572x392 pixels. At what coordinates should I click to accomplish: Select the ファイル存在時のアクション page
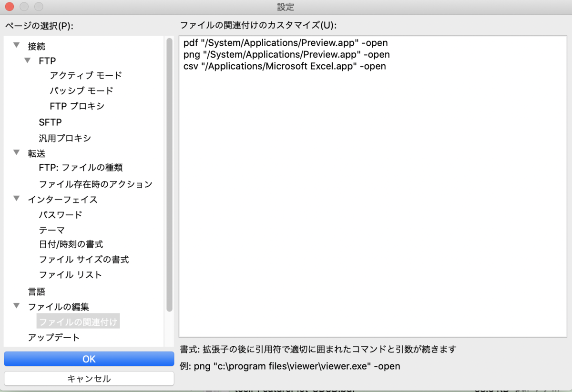pos(95,184)
